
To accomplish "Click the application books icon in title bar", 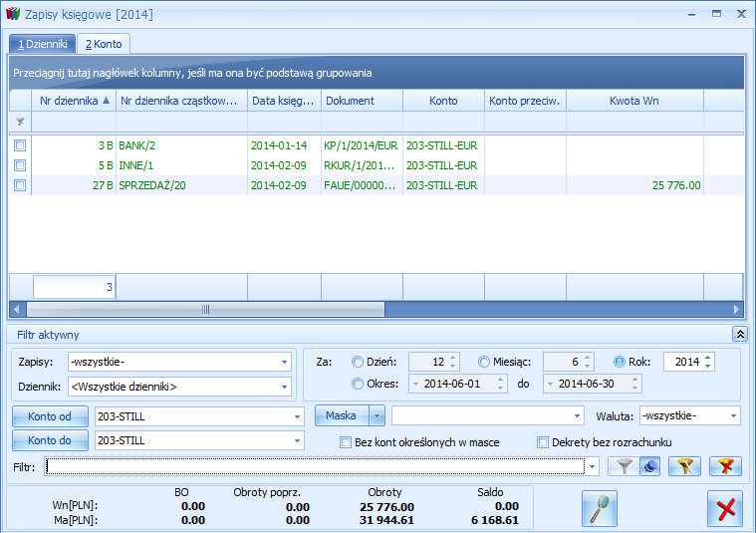I will pyautogui.click(x=13, y=14).
